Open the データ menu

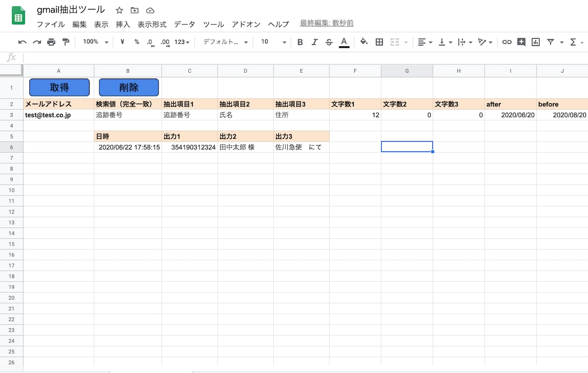tap(185, 24)
